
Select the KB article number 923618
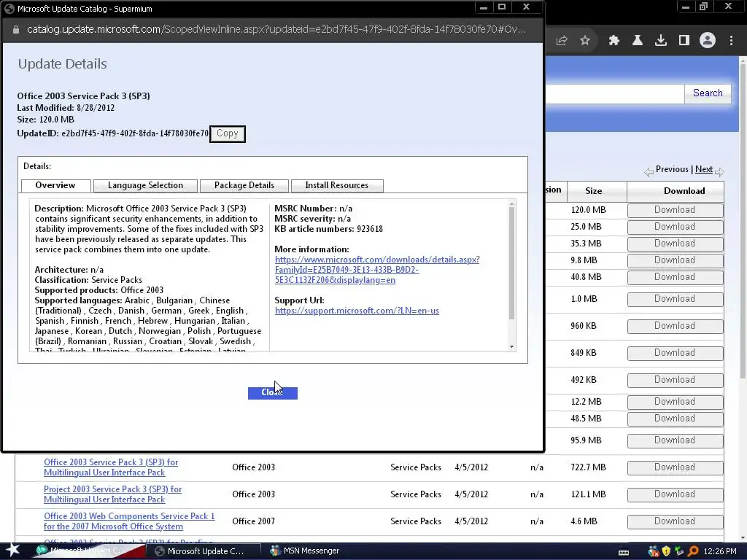pos(370,229)
